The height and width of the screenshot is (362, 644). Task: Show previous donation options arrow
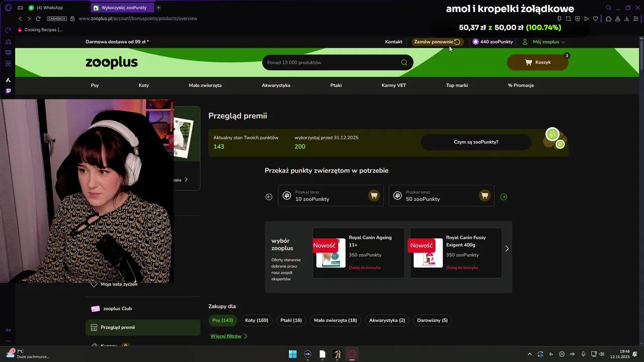[x=269, y=197]
